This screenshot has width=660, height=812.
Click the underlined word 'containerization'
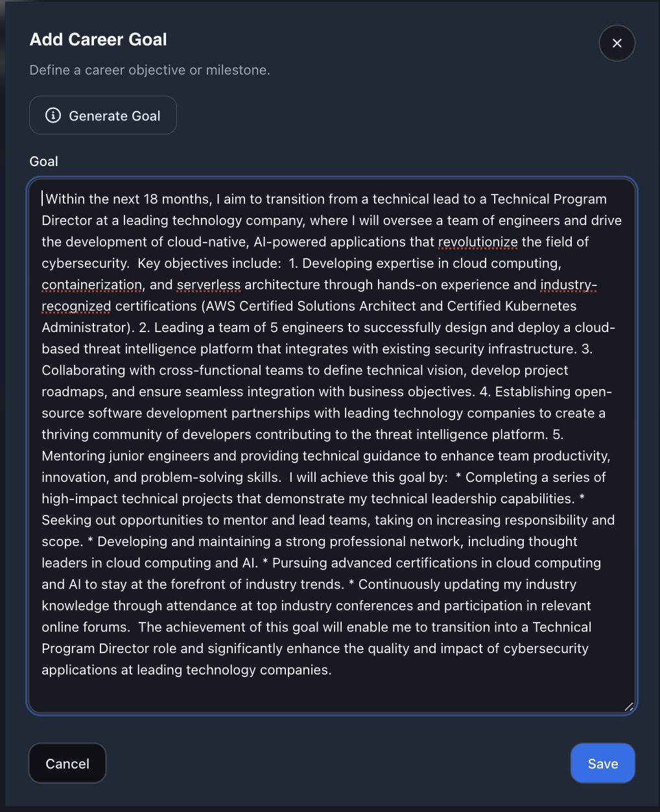tap(91, 285)
